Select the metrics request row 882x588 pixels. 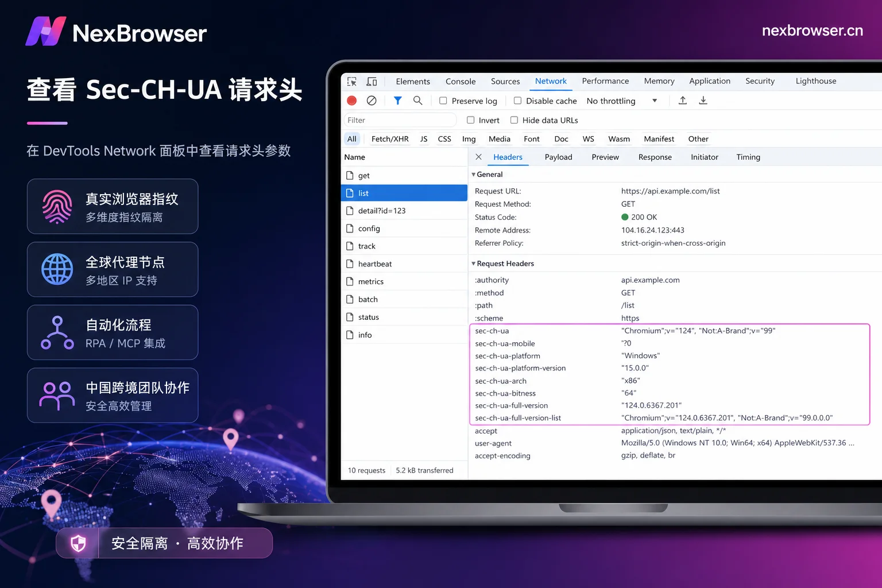pos(404,281)
